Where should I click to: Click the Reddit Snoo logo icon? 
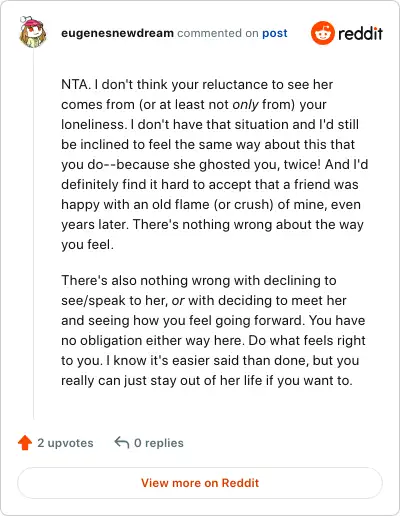click(322, 33)
